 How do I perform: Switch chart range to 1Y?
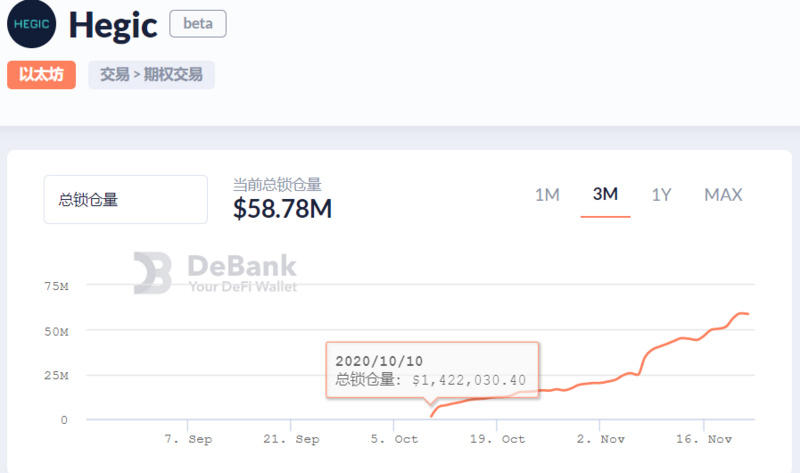click(x=661, y=195)
